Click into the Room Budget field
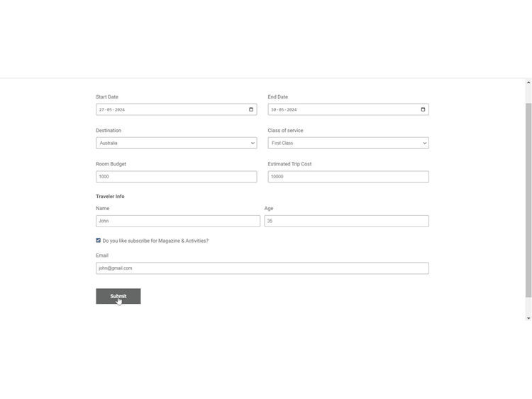 click(176, 177)
